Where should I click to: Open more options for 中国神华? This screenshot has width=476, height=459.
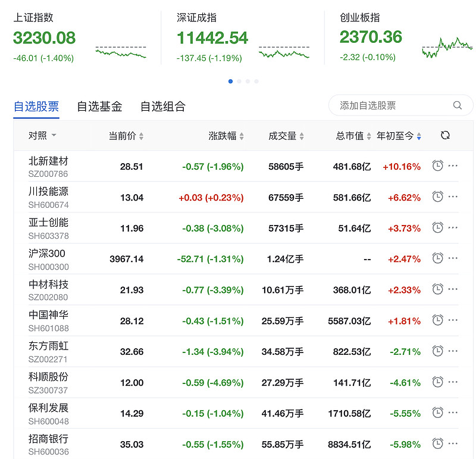click(453, 320)
